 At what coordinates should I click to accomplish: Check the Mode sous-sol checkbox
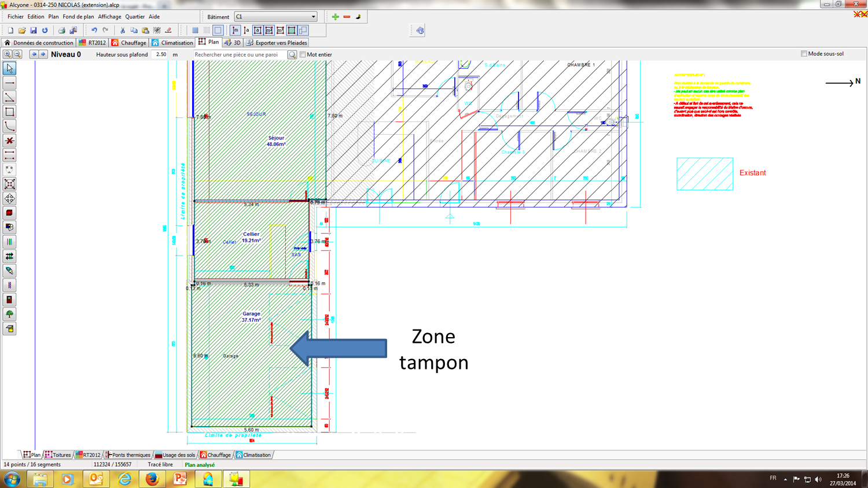(x=804, y=54)
